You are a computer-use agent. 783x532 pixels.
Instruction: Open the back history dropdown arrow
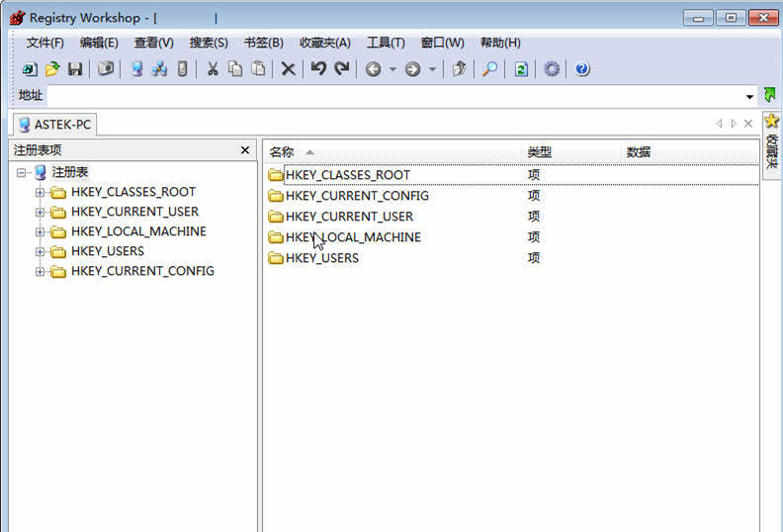[x=392, y=69]
